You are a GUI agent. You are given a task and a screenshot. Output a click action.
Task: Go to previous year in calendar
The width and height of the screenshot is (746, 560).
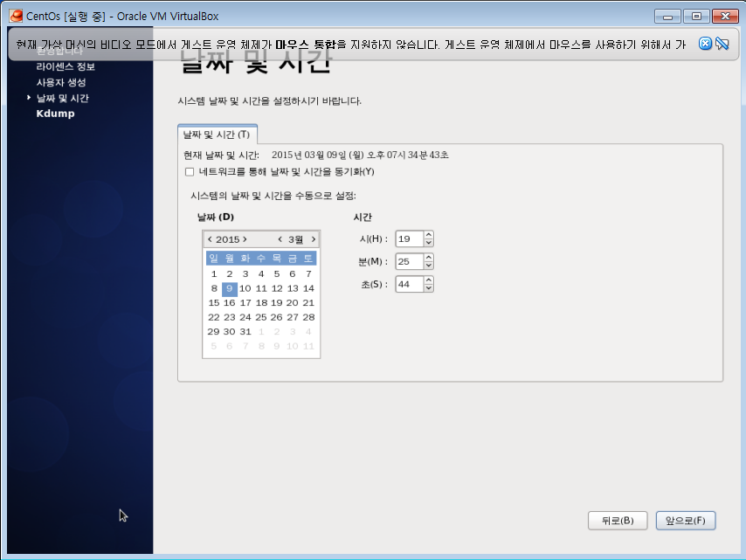tap(210, 239)
